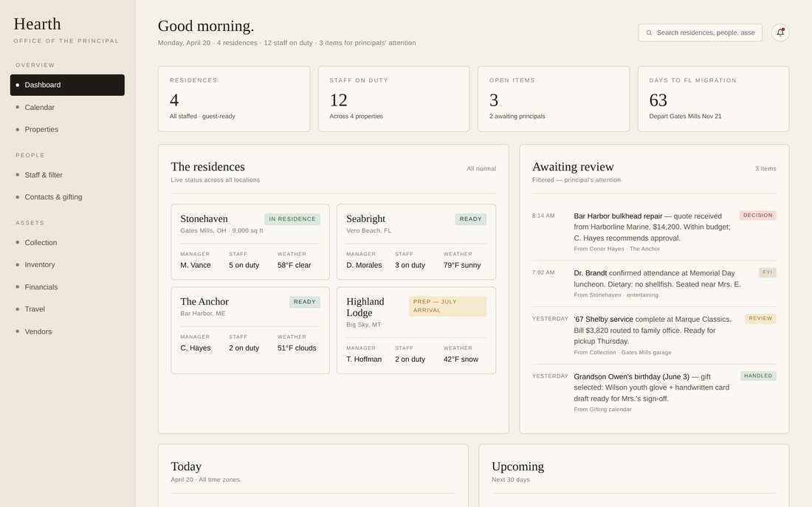Image resolution: width=812 pixels, height=507 pixels.
Task: Open the Residences stat card
Action: (x=234, y=99)
